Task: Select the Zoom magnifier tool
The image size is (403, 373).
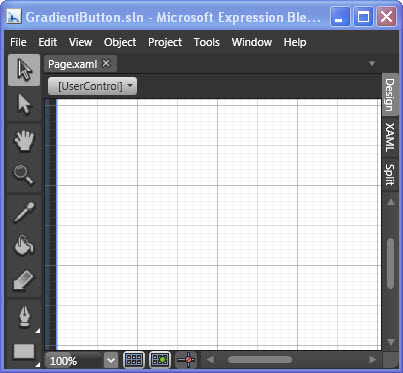Action: coord(24,175)
